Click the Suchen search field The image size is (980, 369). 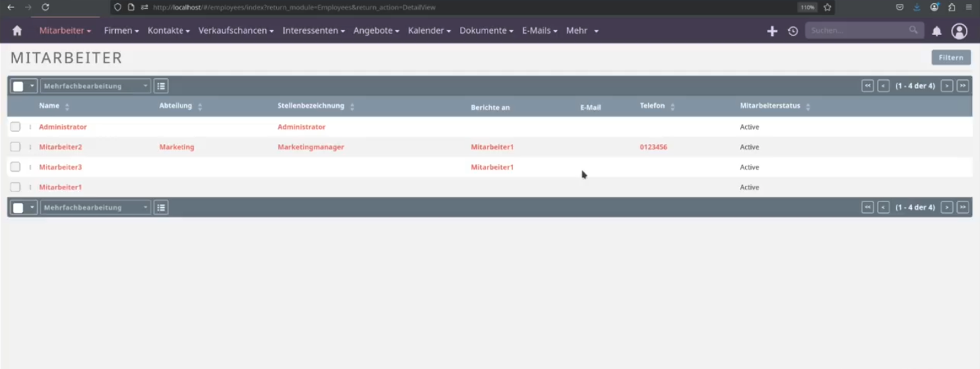pos(857,31)
